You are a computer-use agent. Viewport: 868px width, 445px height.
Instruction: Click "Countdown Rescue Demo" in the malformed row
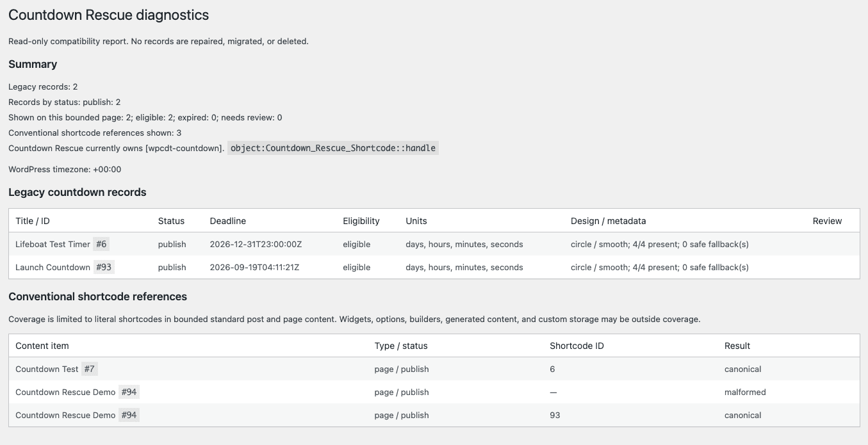(x=65, y=392)
